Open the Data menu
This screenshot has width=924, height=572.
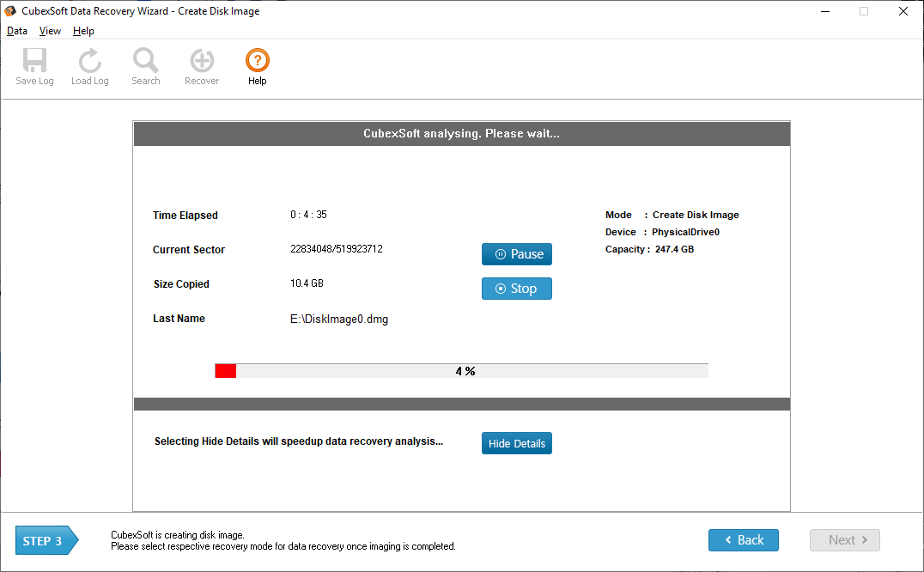click(17, 31)
